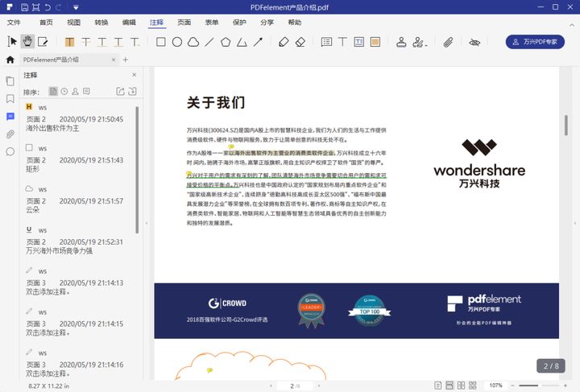Sort comments by annotation type

86,91
